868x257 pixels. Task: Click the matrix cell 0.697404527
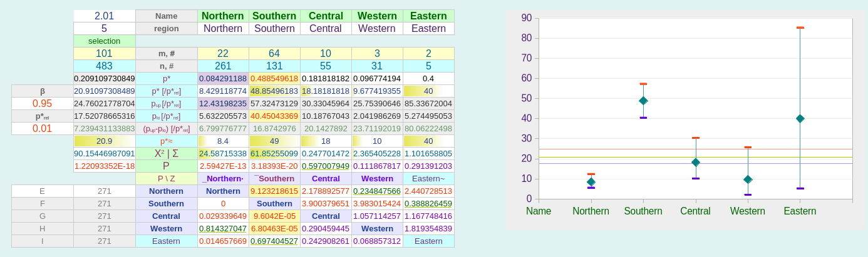[x=274, y=241]
